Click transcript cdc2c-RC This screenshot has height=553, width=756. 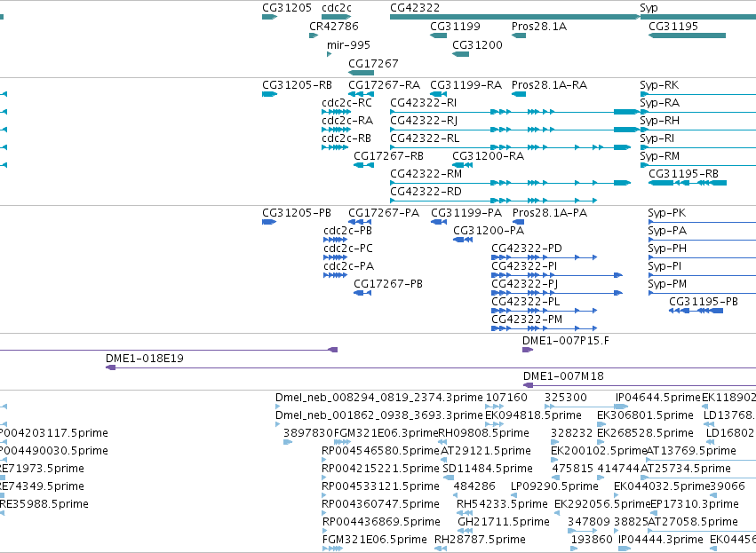(x=336, y=112)
